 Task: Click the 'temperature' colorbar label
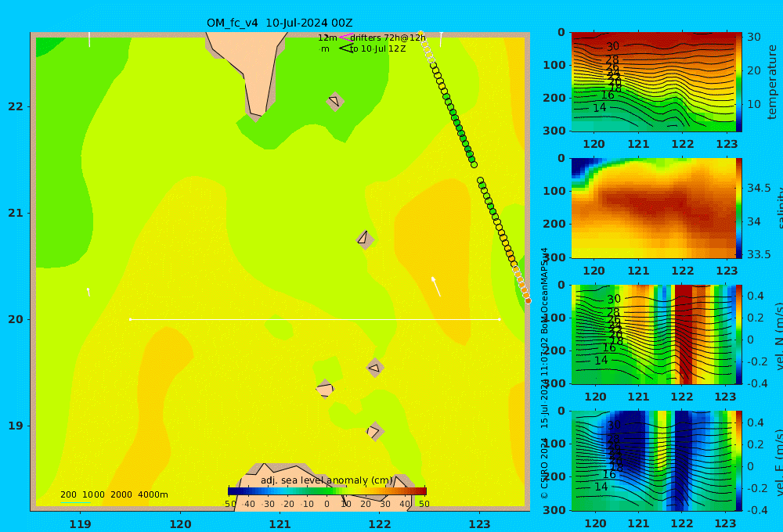pyautogui.click(x=772, y=82)
